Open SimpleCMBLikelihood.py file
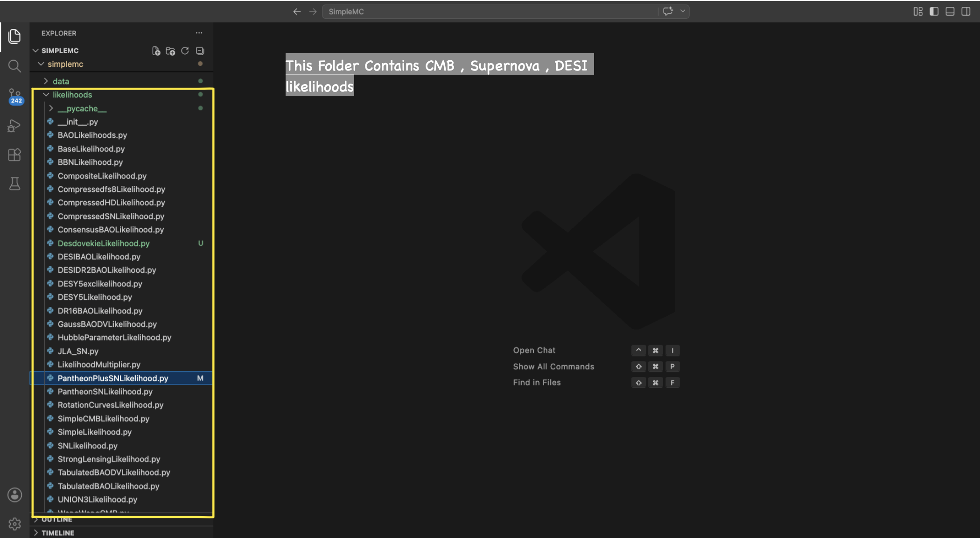The image size is (980, 538). coord(122,419)
